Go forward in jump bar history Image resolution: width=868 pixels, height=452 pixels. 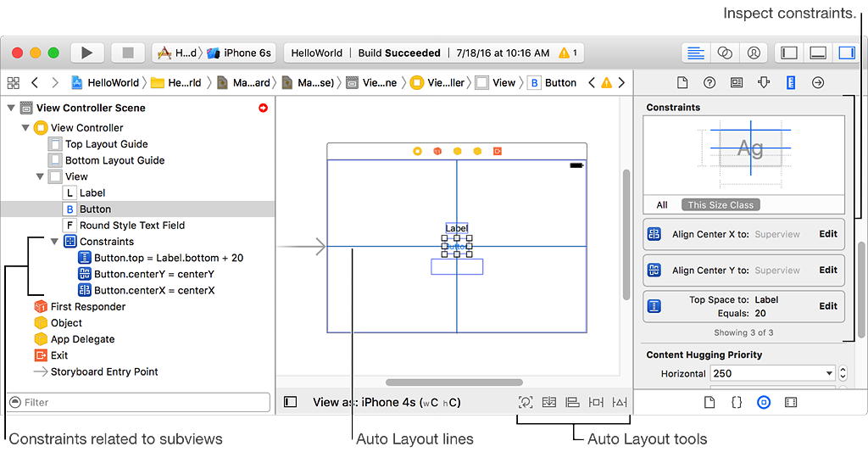pos(55,83)
